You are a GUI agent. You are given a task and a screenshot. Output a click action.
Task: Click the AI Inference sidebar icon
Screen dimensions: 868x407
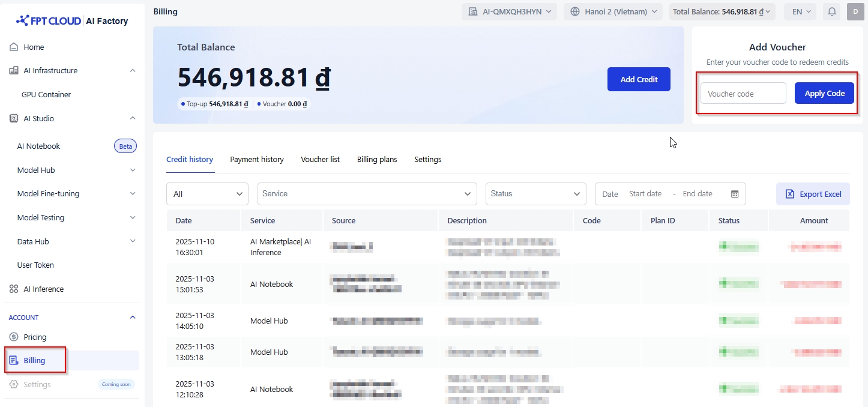14,289
